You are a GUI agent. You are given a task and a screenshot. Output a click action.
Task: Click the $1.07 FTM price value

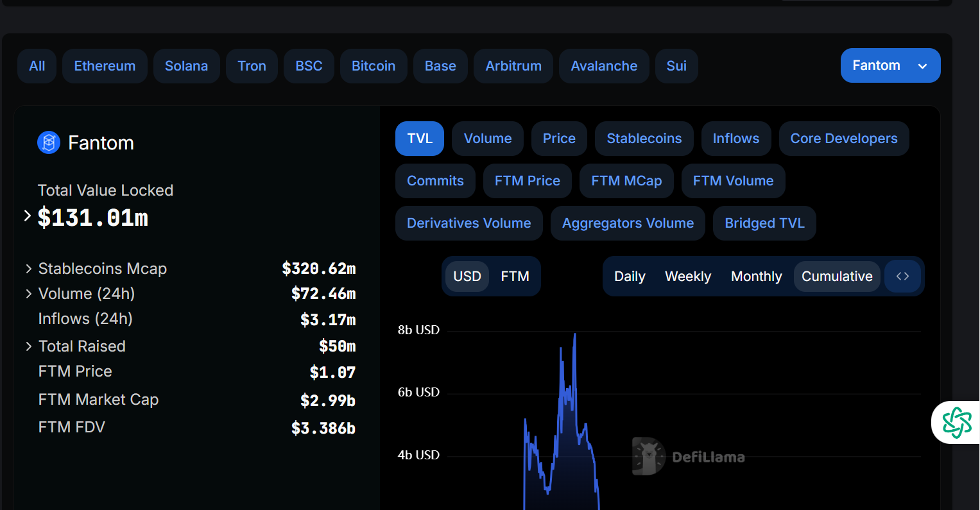332,372
